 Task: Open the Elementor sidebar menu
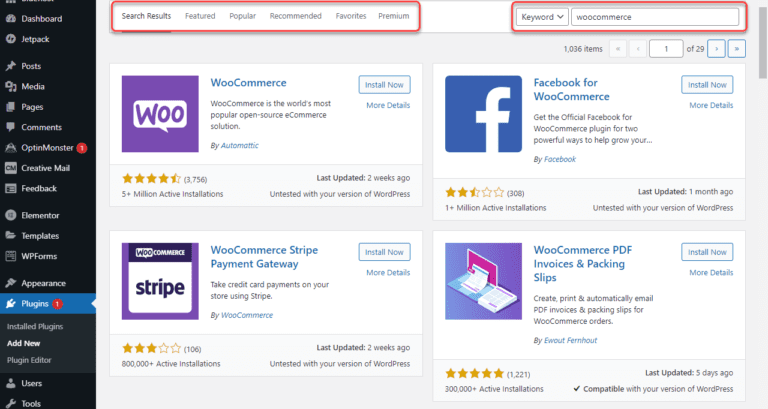coord(41,215)
